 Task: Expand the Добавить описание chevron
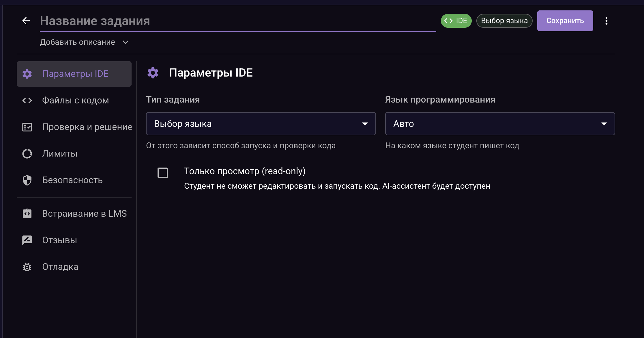[126, 42]
